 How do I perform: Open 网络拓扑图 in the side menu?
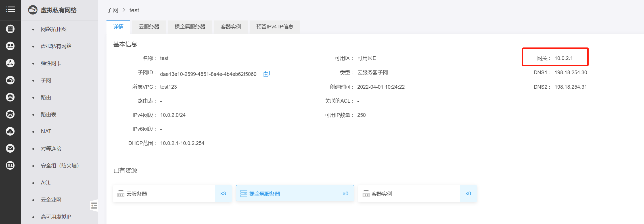point(54,29)
